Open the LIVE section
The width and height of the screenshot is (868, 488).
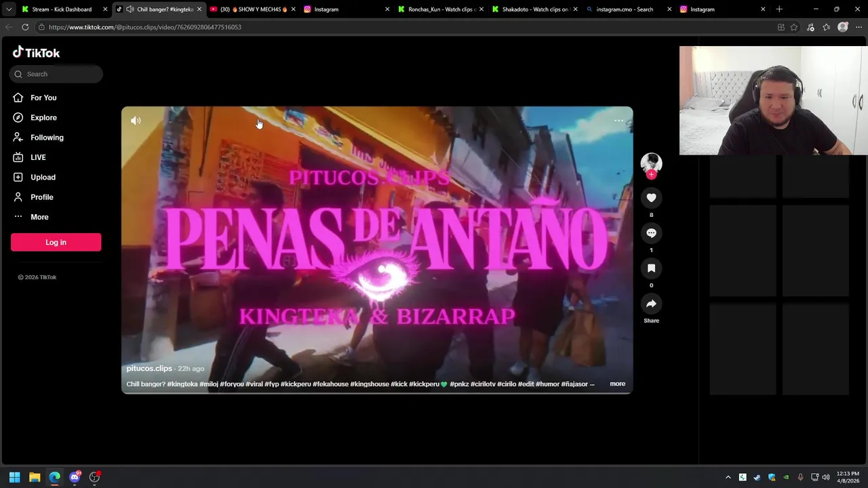tap(38, 157)
